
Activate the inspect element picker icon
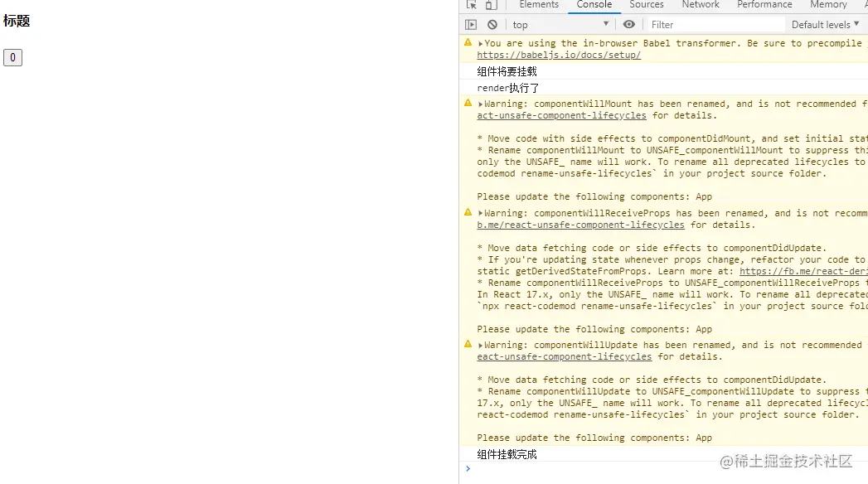[x=471, y=4]
